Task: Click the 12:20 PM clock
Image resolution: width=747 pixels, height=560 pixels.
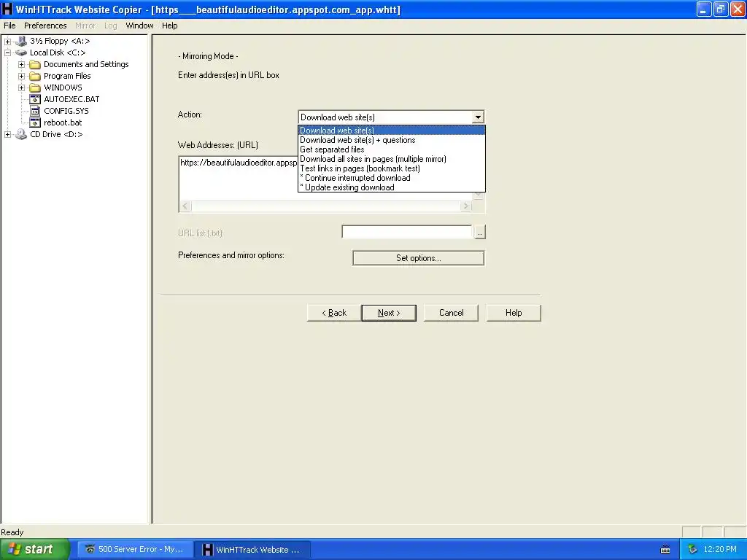Action: 720,550
